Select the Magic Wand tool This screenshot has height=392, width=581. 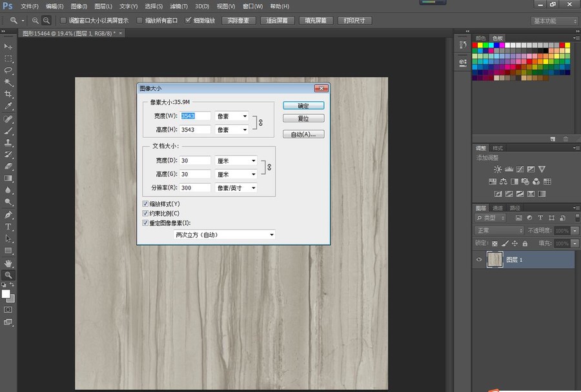(8, 82)
